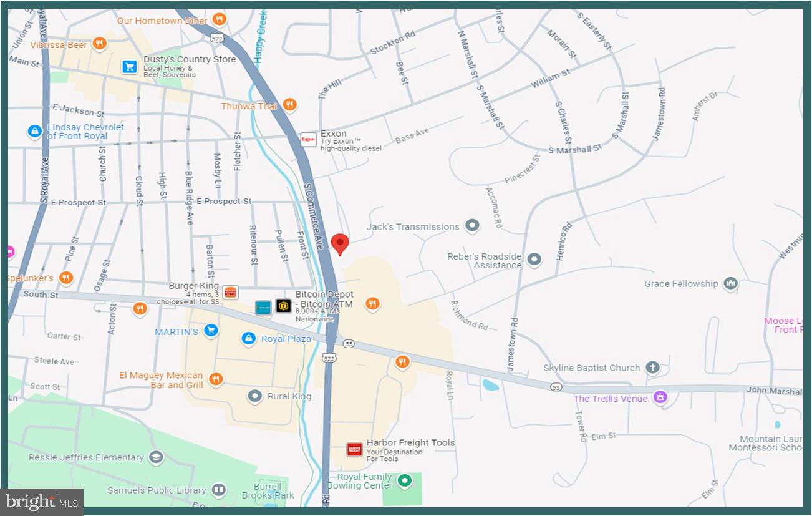Select the El Maguey Mexican restaurant icon
The width and height of the screenshot is (812, 516).
point(216,379)
